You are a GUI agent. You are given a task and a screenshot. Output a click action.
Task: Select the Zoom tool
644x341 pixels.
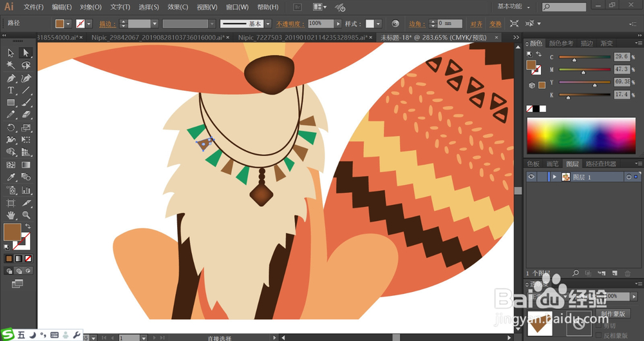coord(26,215)
